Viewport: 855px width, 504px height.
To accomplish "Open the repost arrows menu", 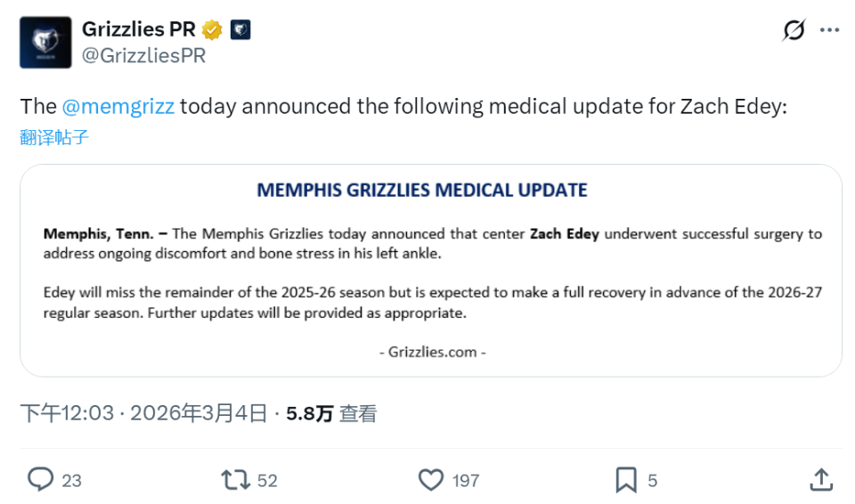I will [235, 480].
